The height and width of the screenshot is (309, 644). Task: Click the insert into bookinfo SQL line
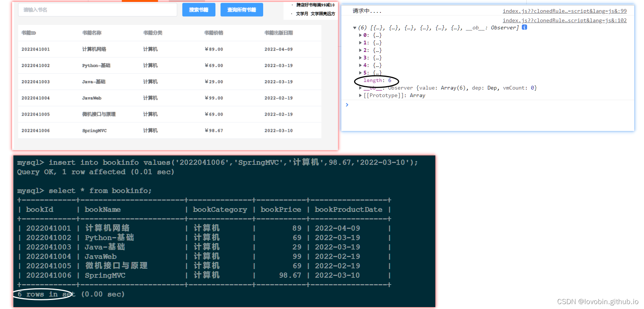[x=217, y=162]
